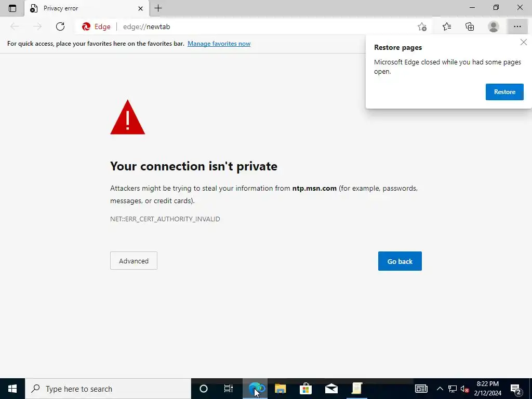
Task: Restore down the Edge window
Action: (496, 7)
